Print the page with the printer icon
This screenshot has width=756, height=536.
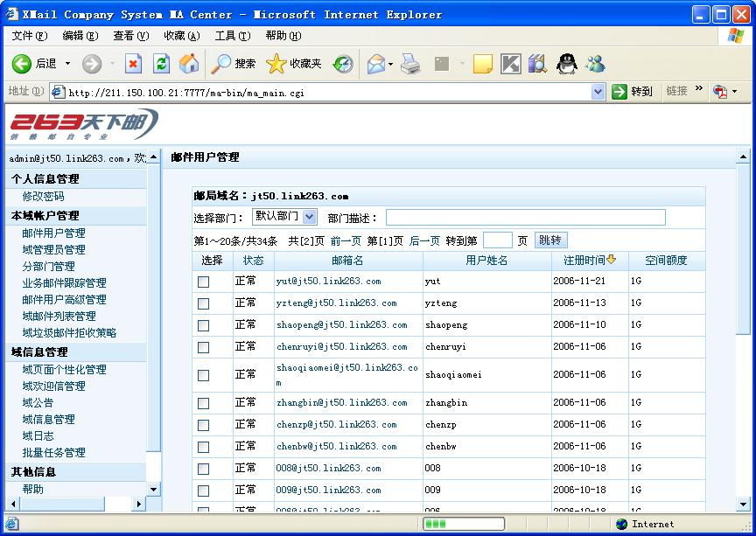coord(410,64)
